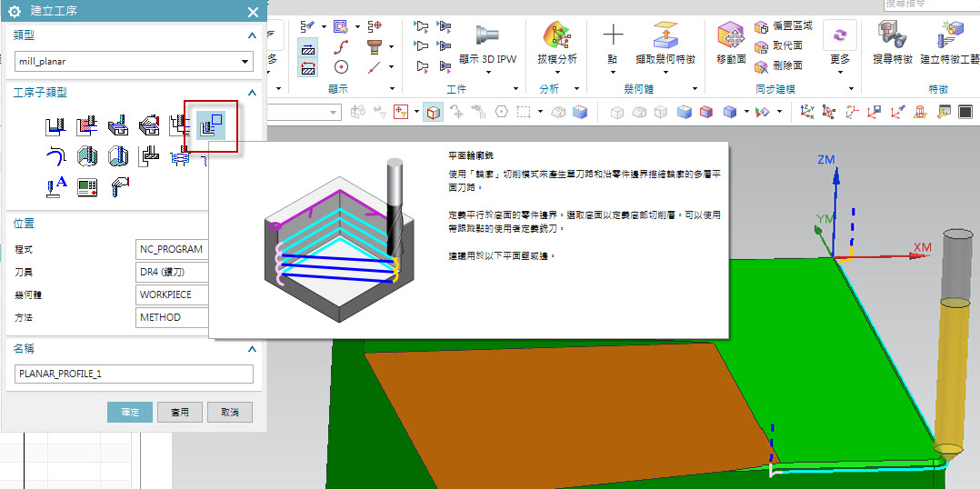Click the 顯示 3D IPW icon
The width and height of the screenshot is (980, 489).
[x=486, y=37]
